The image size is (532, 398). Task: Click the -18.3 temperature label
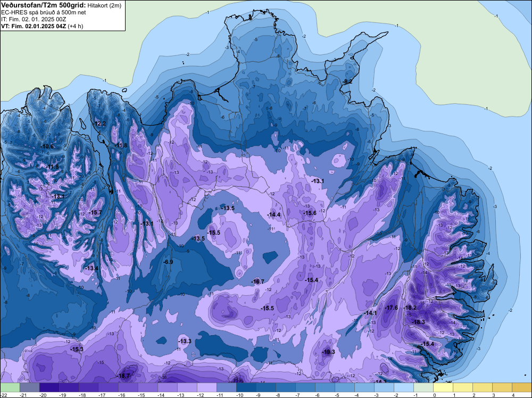[x=418, y=322]
